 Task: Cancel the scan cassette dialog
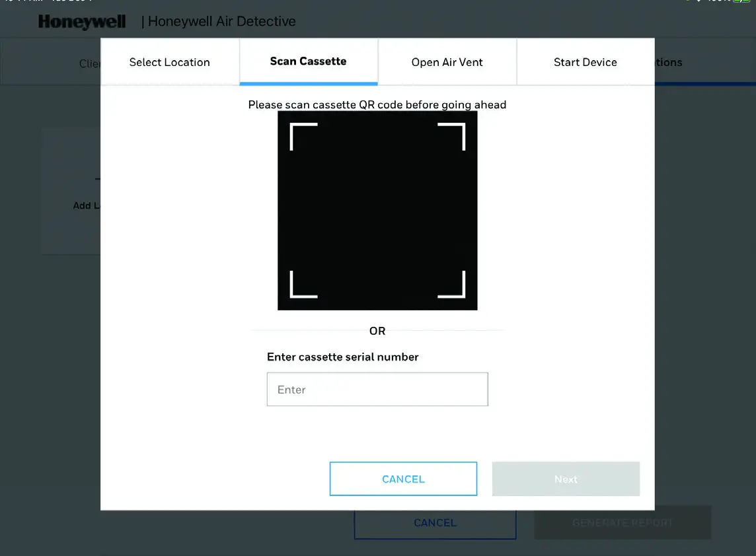[x=404, y=479]
